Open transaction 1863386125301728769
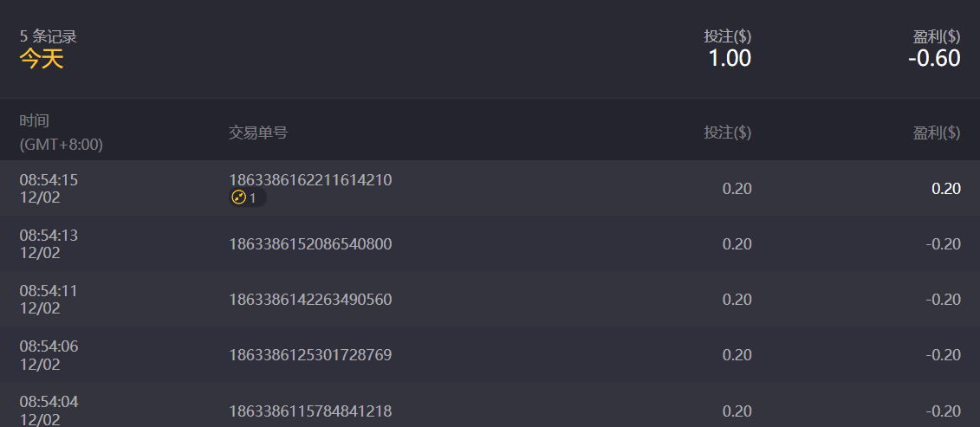 (310, 355)
